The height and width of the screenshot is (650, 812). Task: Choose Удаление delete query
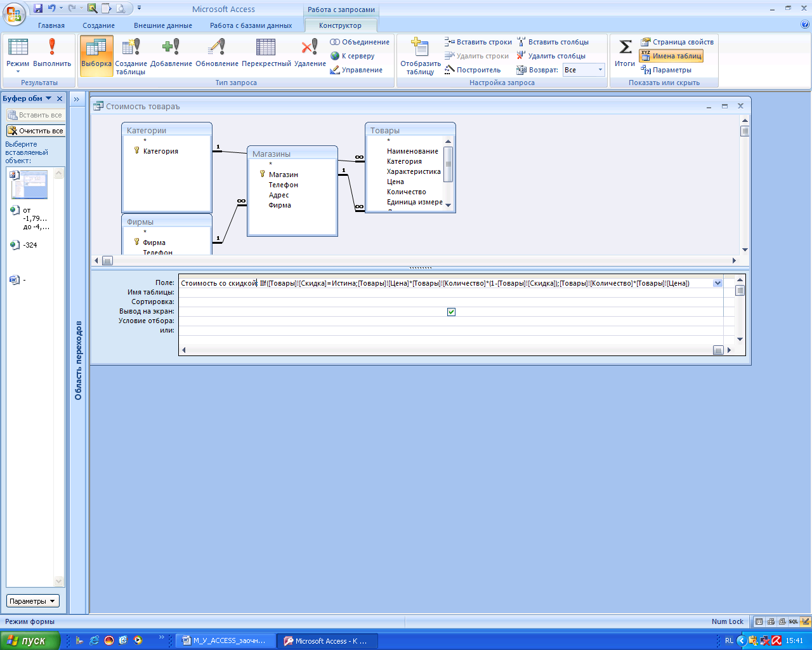[310, 53]
